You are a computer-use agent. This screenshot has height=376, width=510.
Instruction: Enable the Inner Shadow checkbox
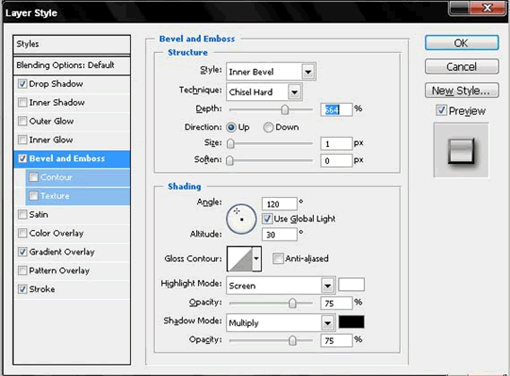(x=22, y=102)
